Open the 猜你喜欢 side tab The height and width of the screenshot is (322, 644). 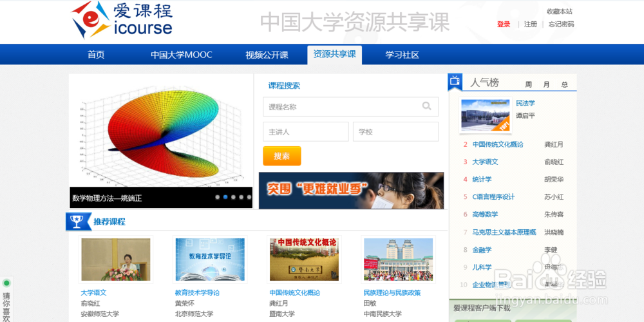(6, 300)
